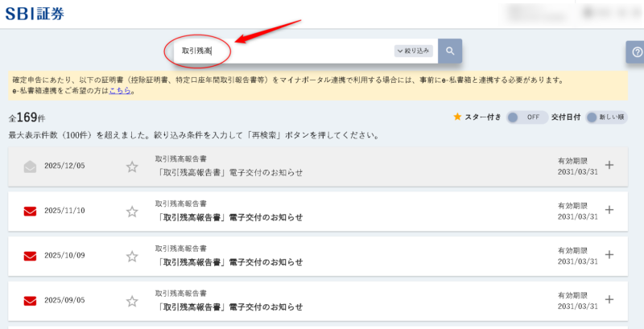Click the magnifier search button

(x=450, y=51)
